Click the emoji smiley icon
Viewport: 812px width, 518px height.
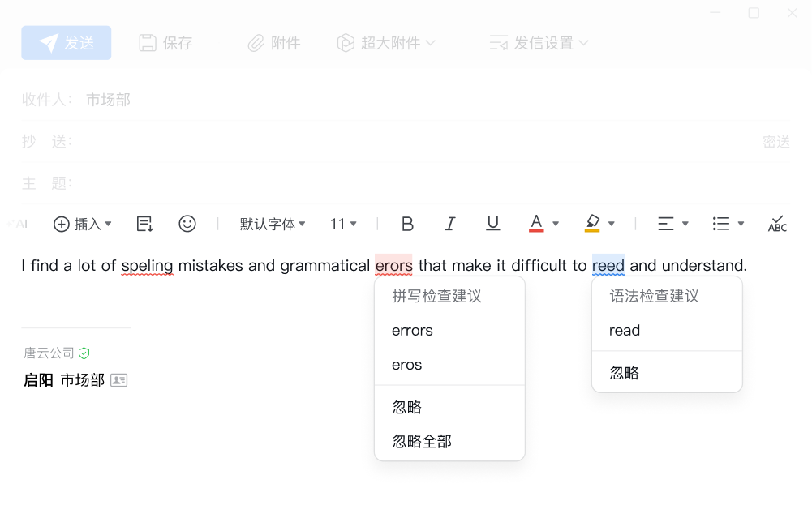[x=187, y=224]
